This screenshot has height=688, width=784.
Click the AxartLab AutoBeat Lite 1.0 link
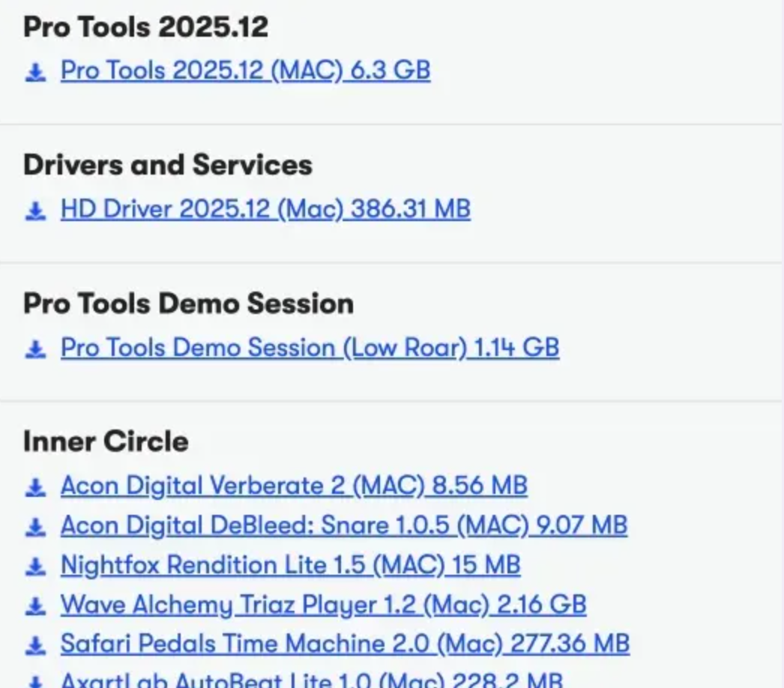[x=311, y=681]
